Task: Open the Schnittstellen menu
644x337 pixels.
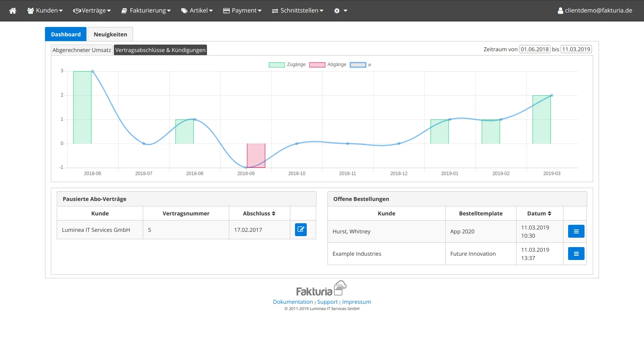Action: [298, 11]
